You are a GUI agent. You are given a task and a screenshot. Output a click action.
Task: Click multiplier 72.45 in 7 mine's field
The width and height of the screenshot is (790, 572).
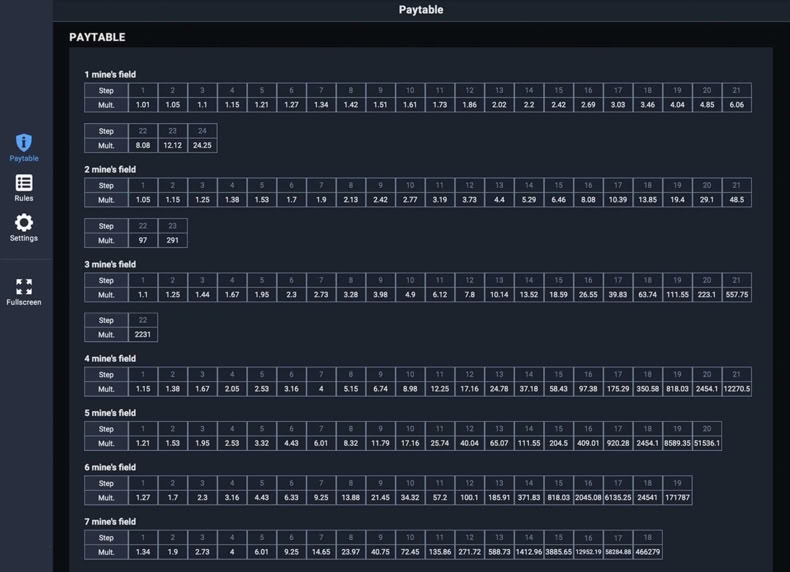(x=410, y=552)
